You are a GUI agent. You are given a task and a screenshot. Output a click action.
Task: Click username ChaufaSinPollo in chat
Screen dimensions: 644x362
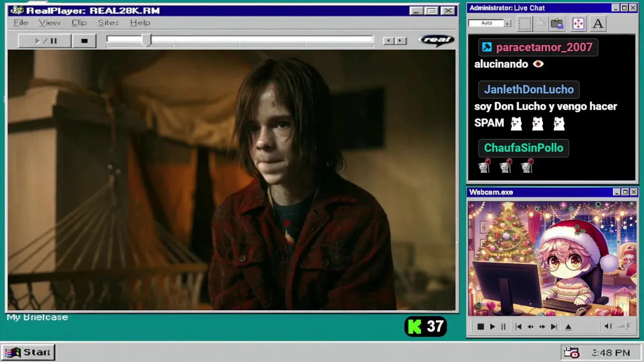click(x=523, y=148)
